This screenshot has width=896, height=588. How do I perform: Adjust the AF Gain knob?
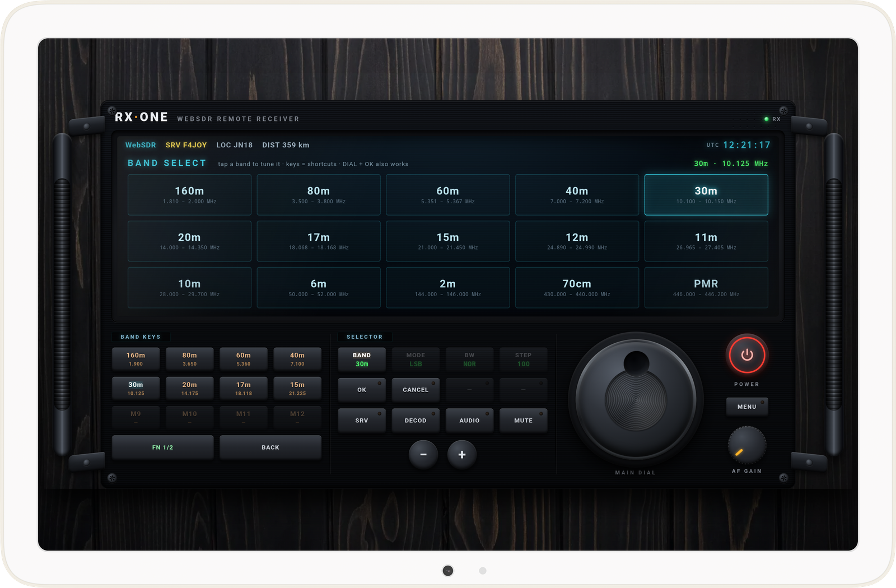[x=746, y=445]
